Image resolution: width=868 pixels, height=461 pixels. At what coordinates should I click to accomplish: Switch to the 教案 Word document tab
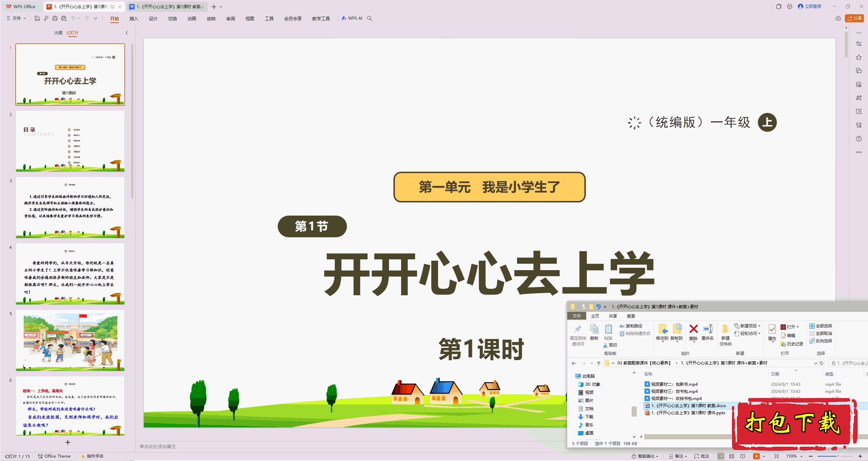point(167,7)
